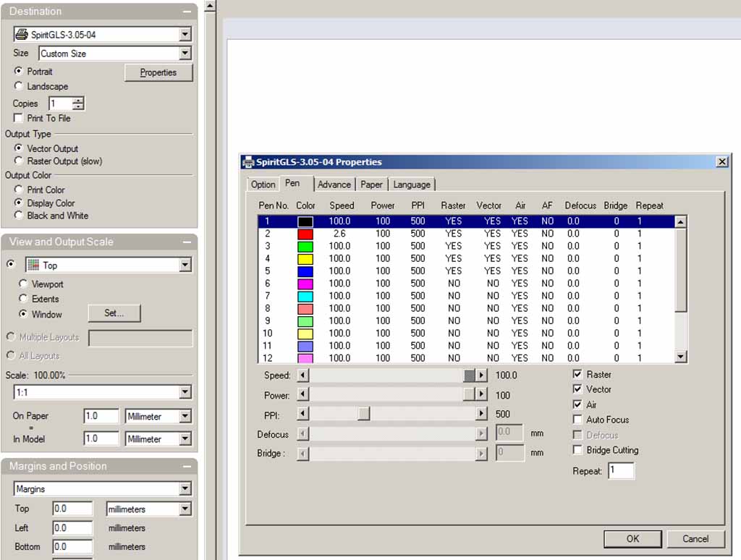The width and height of the screenshot is (741, 560).
Task: Click the Copies number field
Action: 61,103
